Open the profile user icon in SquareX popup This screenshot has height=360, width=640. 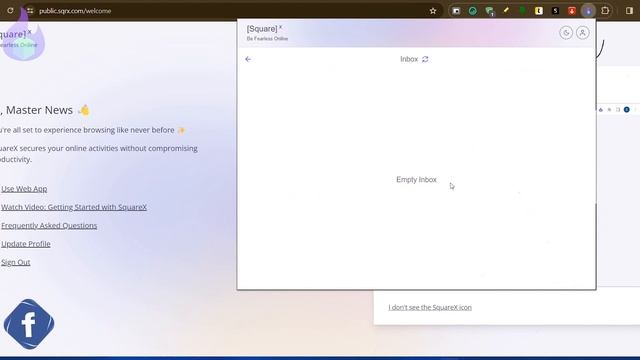(582, 33)
